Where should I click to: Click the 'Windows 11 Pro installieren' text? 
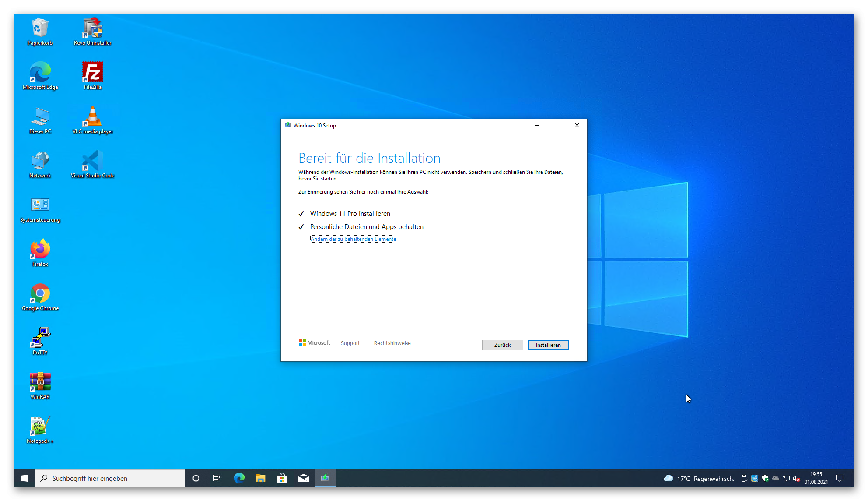(350, 214)
